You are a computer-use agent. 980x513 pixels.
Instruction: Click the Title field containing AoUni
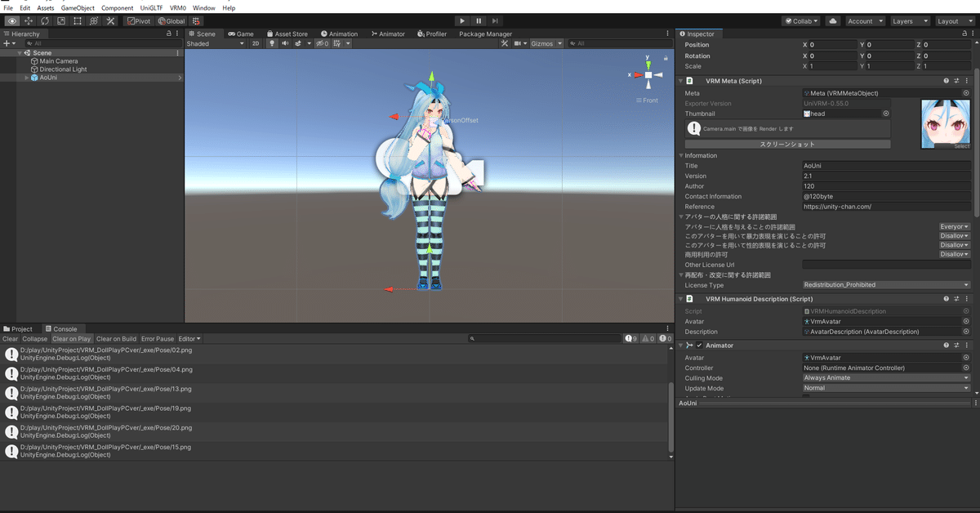pos(886,166)
